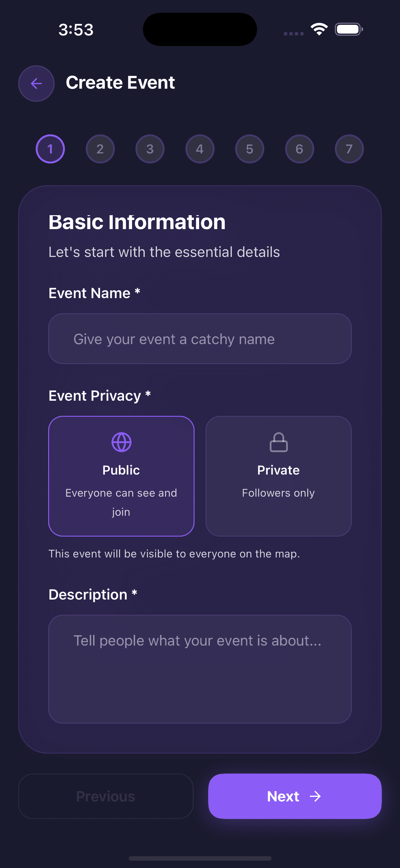Viewport: 400px width, 868px height.
Task: Jump to step 5 circle
Action: (x=250, y=149)
